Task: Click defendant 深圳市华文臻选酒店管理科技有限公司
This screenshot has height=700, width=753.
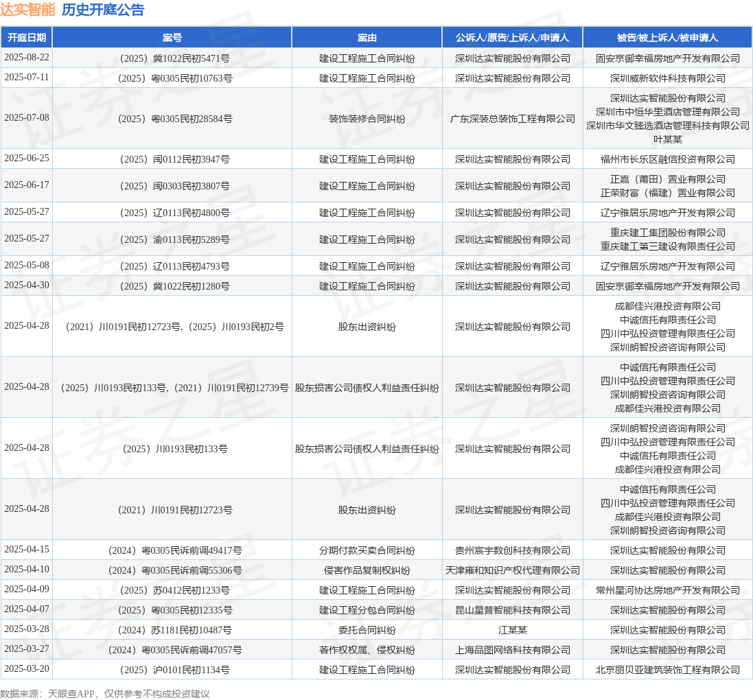Action: (x=667, y=126)
